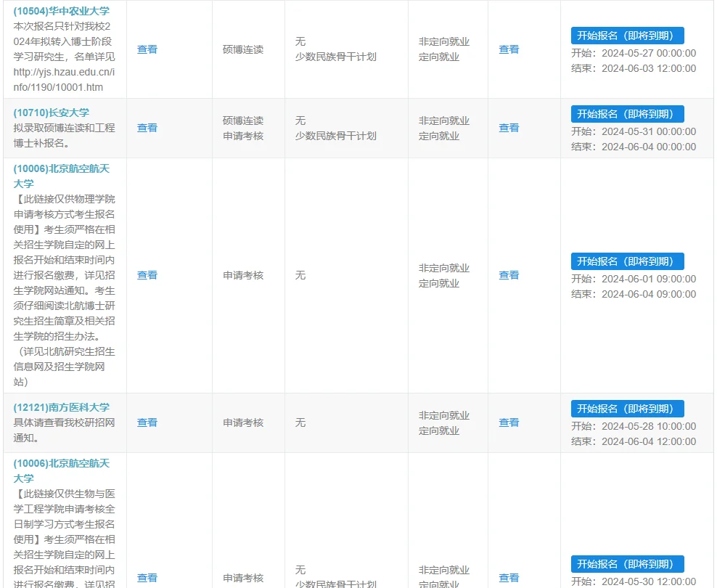Click 开始报名 button for 长安大学
The width and height of the screenshot is (717, 588).
coord(627,114)
